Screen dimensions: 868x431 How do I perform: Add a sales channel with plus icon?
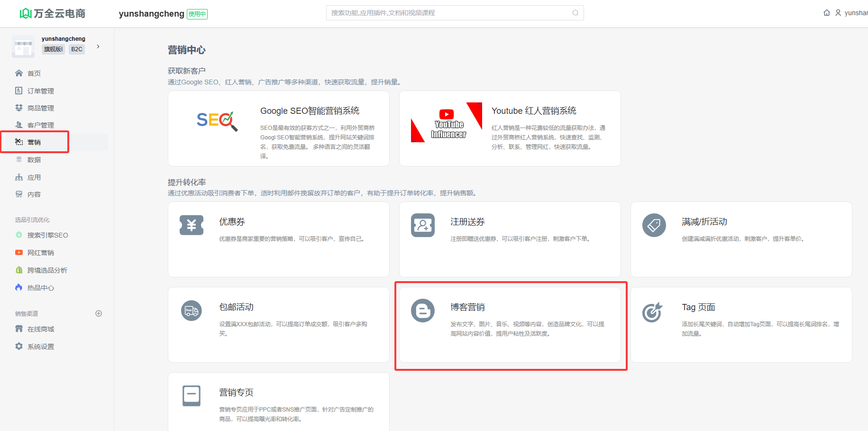99,313
